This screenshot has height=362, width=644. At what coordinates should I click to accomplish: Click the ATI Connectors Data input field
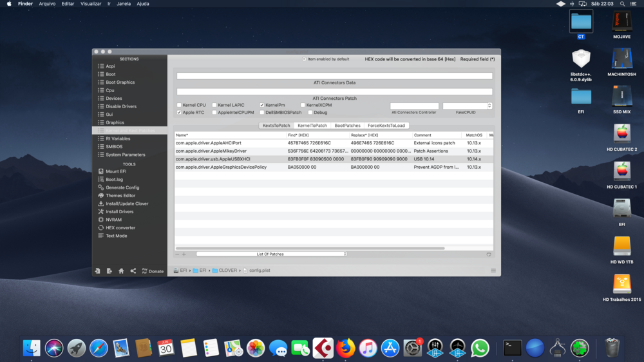pos(334,76)
